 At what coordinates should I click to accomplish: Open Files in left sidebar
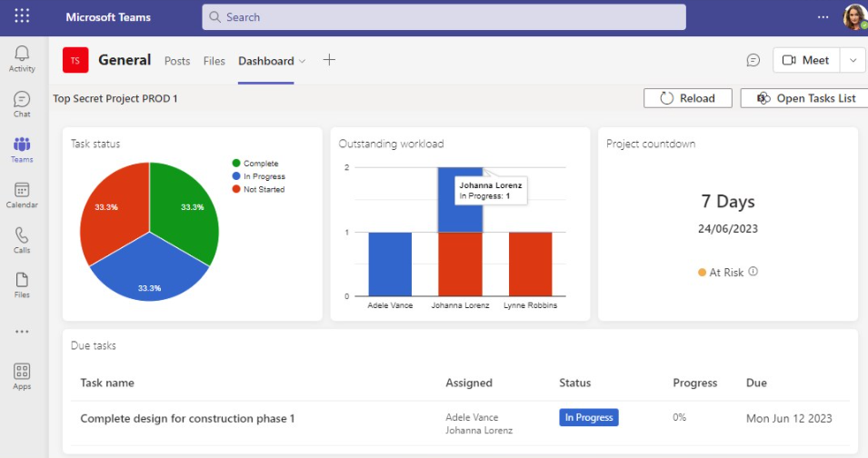click(x=22, y=284)
